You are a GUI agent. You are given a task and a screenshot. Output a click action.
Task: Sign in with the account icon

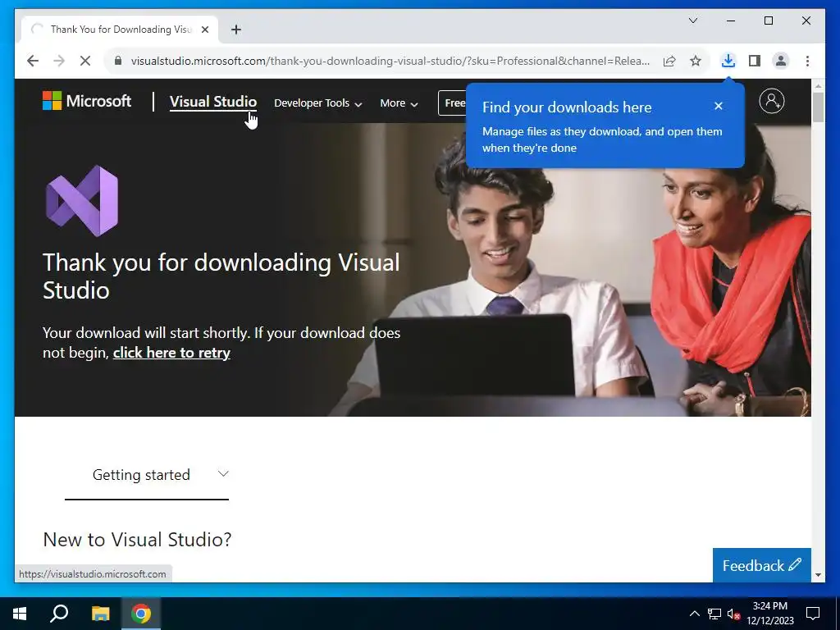click(x=771, y=101)
